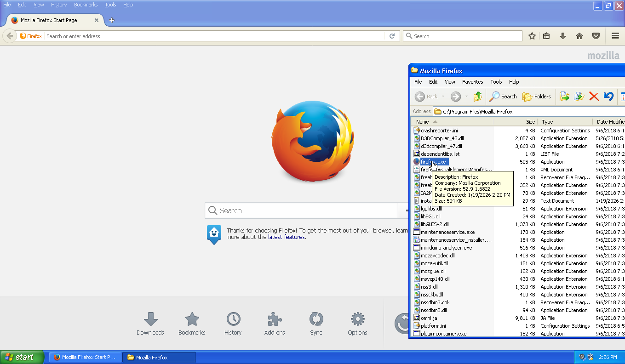This screenshot has width=625, height=364.
Task: Go to the Firefox home page icon
Action: coord(579,36)
